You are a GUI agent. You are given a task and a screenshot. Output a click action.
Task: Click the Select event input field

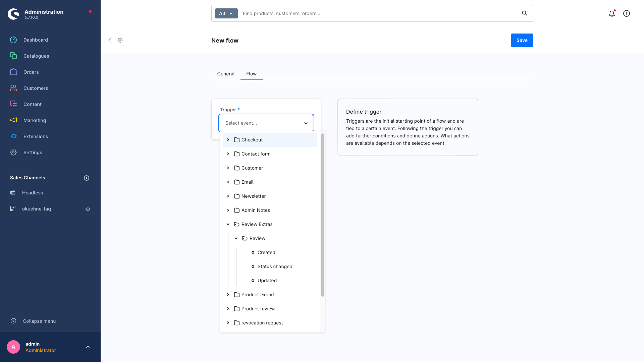pos(266,123)
